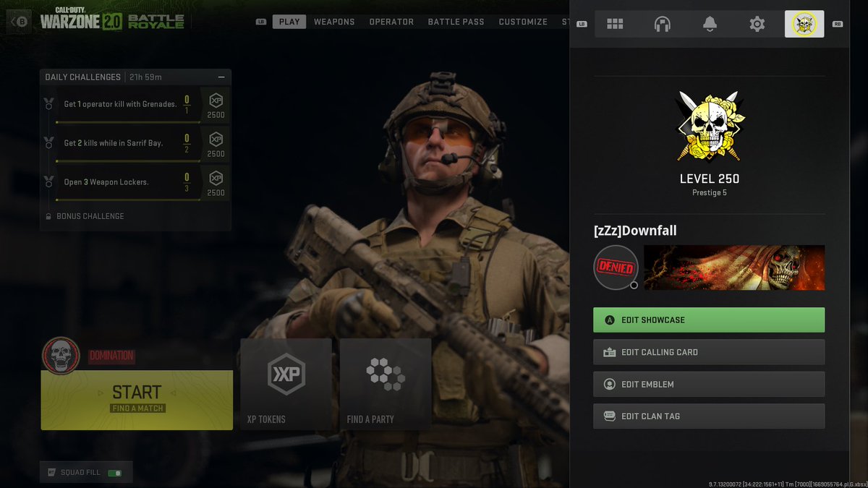Image resolution: width=868 pixels, height=488 pixels.
Task: Click the skull calling card banner
Action: pos(734,267)
